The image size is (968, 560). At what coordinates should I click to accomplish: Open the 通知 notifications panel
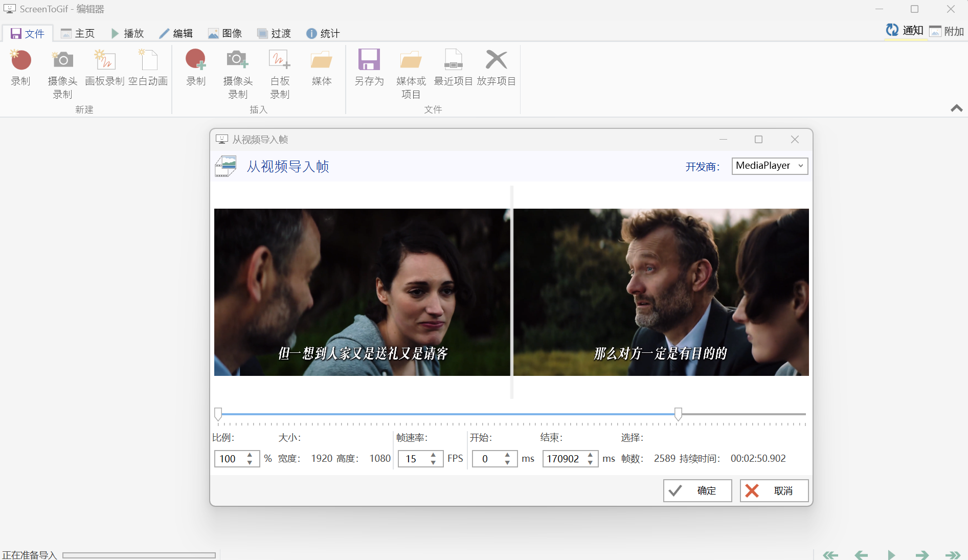(x=905, y=31)
